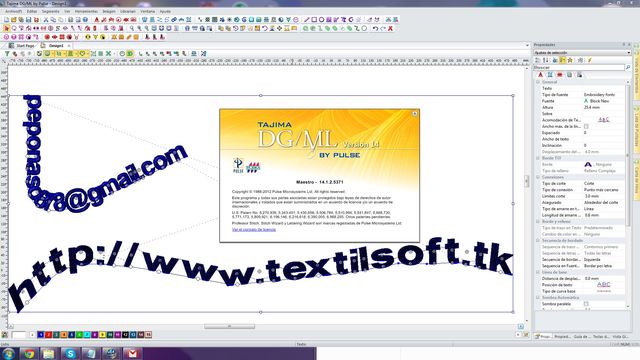Toggle the Sombra paralela checkbox
This screenshot has height=360, width=640.
586,304
